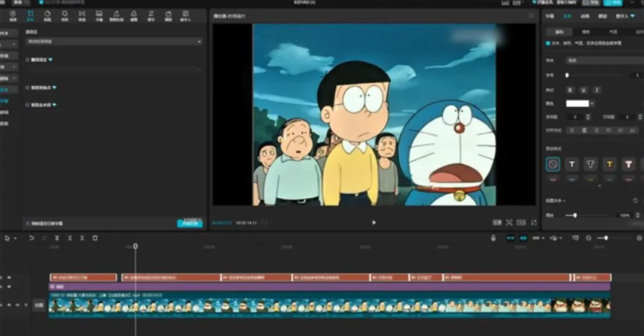644x336 pixels.
Task: Enable the first checkbox in the left panel
Action: tap(28, 59)
